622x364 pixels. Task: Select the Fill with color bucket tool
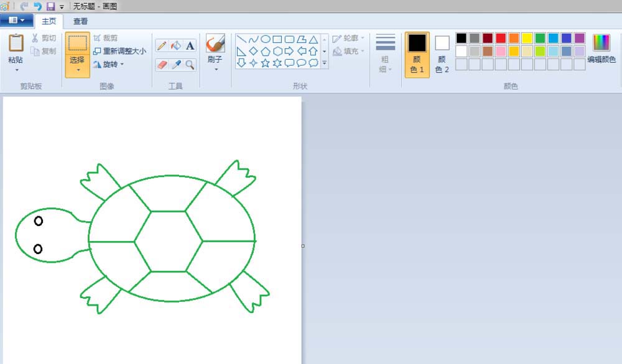point(176,45)
